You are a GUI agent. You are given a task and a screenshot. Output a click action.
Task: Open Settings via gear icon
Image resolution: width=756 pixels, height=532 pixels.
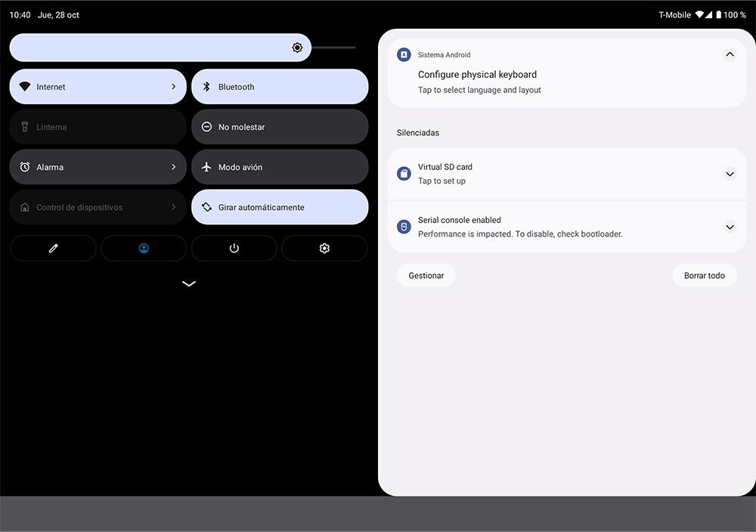[x=324, y=248]
